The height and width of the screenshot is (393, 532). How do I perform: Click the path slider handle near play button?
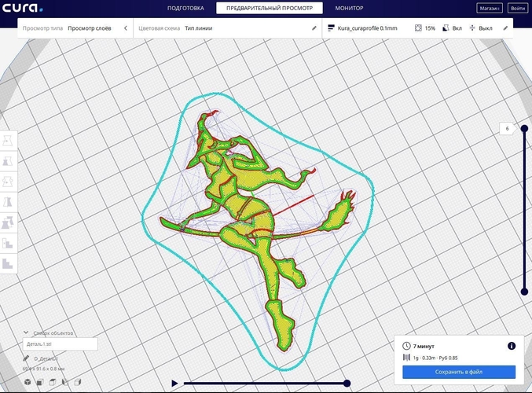point(347,383)
